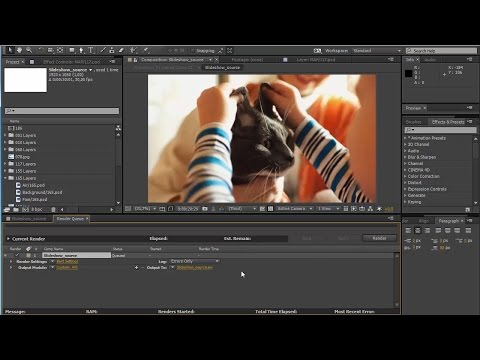Select the Pan Behind anchor tool
This screenshot has height=360, width=480.
[60, 50]
